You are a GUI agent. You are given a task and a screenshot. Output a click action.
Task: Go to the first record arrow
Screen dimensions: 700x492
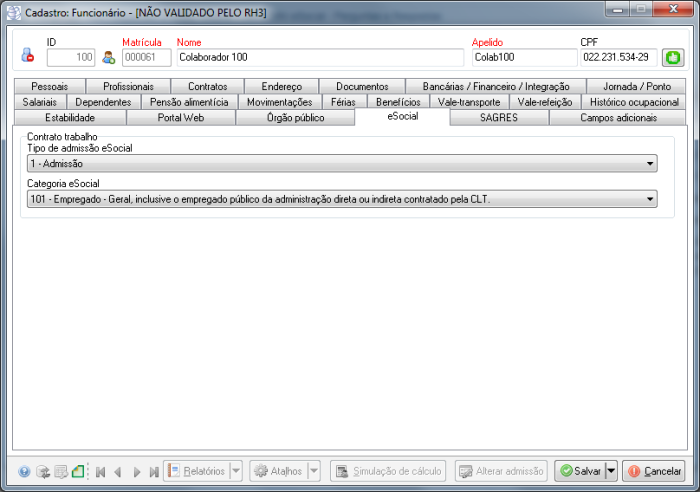100,471
